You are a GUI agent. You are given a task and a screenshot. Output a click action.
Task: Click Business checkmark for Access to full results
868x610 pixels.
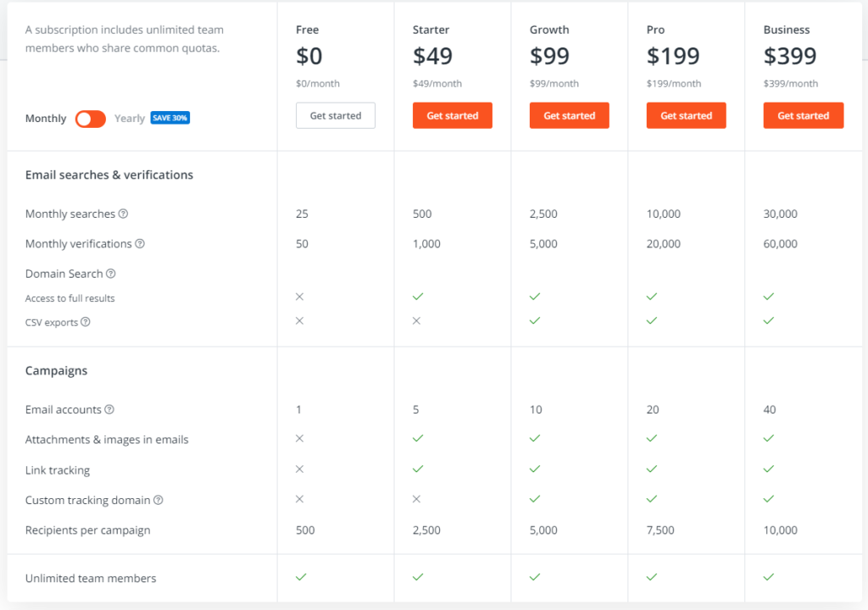(768, 297)
